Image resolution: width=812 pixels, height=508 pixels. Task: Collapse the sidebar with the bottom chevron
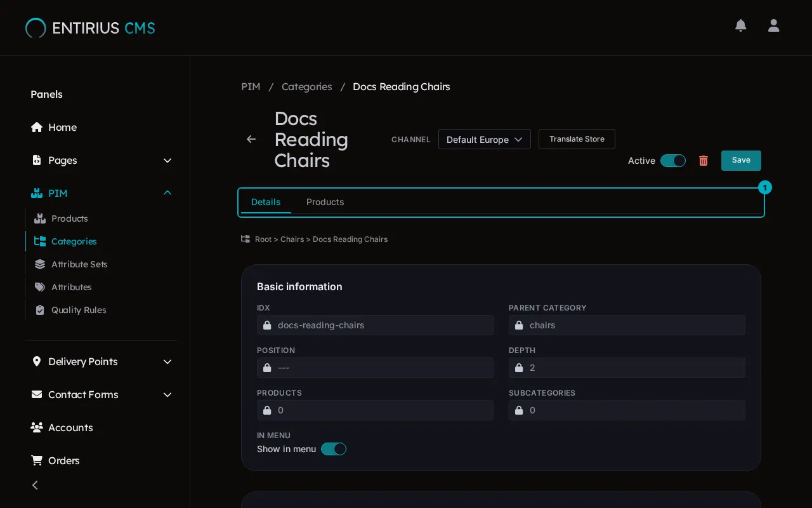click(35, 485)
